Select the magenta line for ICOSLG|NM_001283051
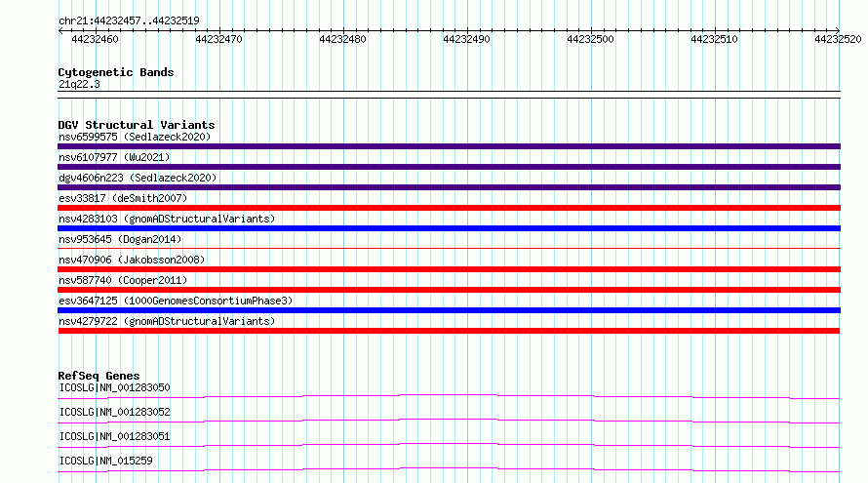 (449, 445)
